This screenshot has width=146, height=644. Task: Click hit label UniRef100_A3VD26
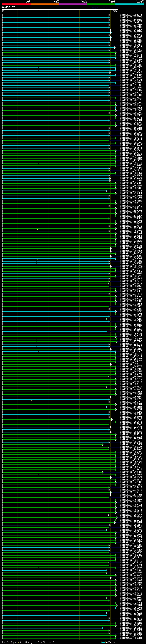point(131,140)
